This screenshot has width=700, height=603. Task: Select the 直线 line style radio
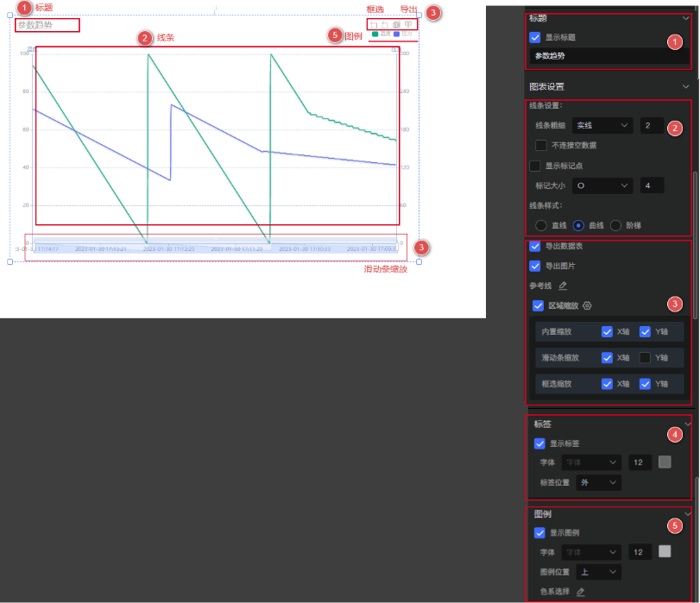click(541, 225)
